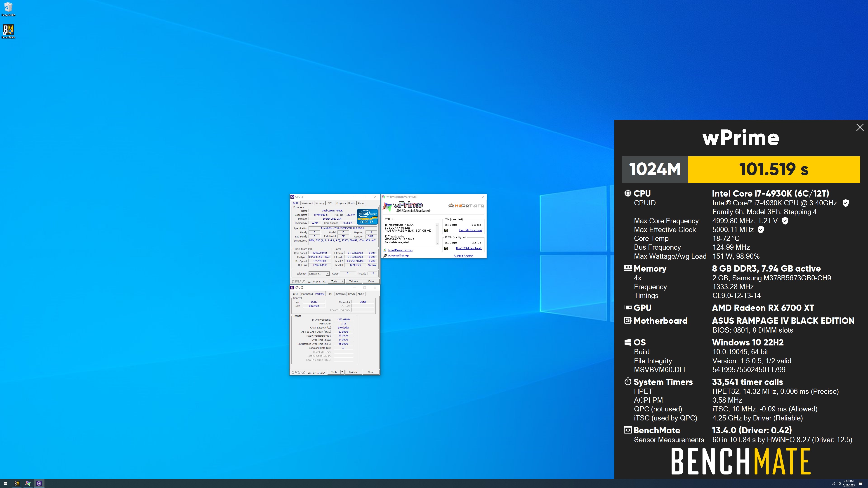The image size is (868, 488).
Task: Switch to Bench tab in upper CPU-Z
Action: (x=351, y=203)
